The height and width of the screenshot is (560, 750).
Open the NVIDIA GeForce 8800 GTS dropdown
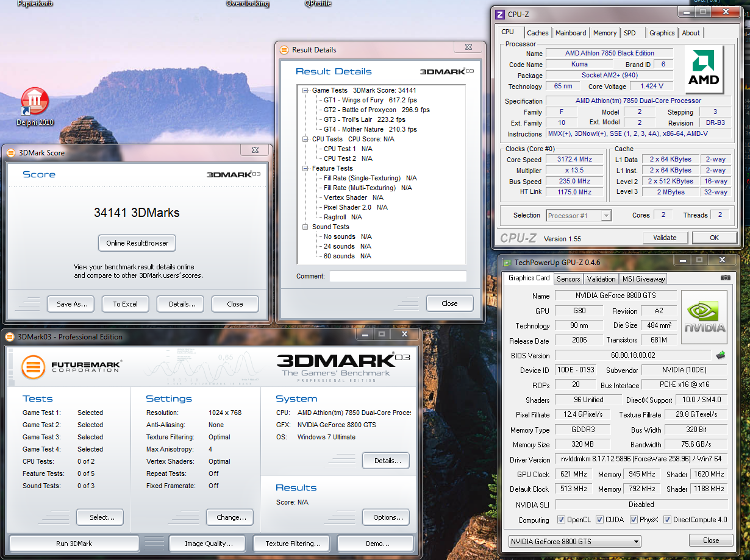coord(574,541)
